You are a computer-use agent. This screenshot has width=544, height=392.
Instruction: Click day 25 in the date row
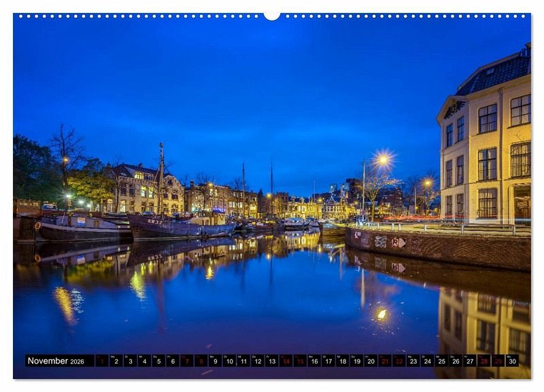tap(442, 361)
